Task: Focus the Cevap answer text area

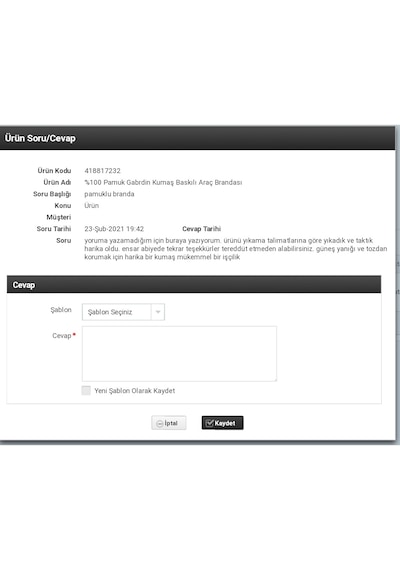Action: coord(179,354)
